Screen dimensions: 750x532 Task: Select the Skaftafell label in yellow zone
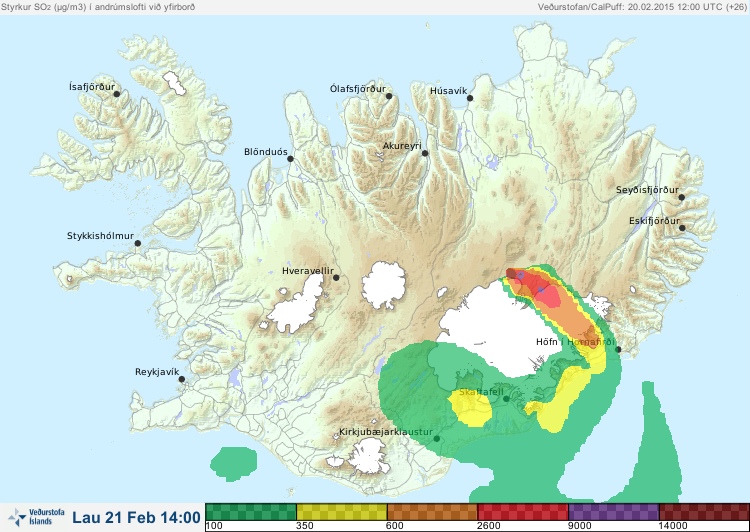[481, 392]
